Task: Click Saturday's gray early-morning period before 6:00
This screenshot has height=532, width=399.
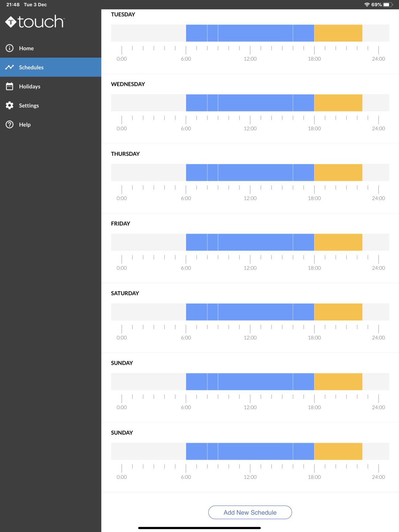Action: (x=148, y=312)
